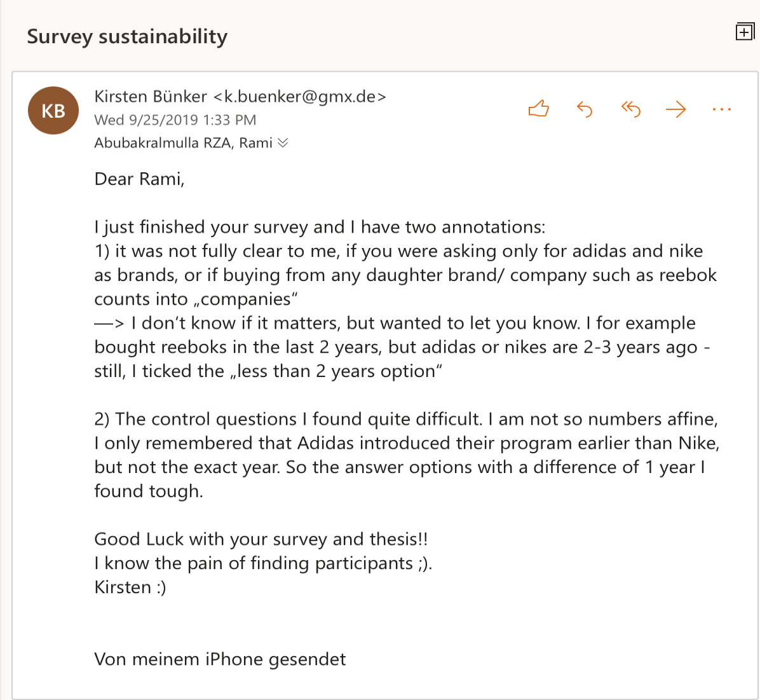This screenshot has width=760, height=700.
Task: Expand the recipient list chevron
Action: click(x=284, y=142)
